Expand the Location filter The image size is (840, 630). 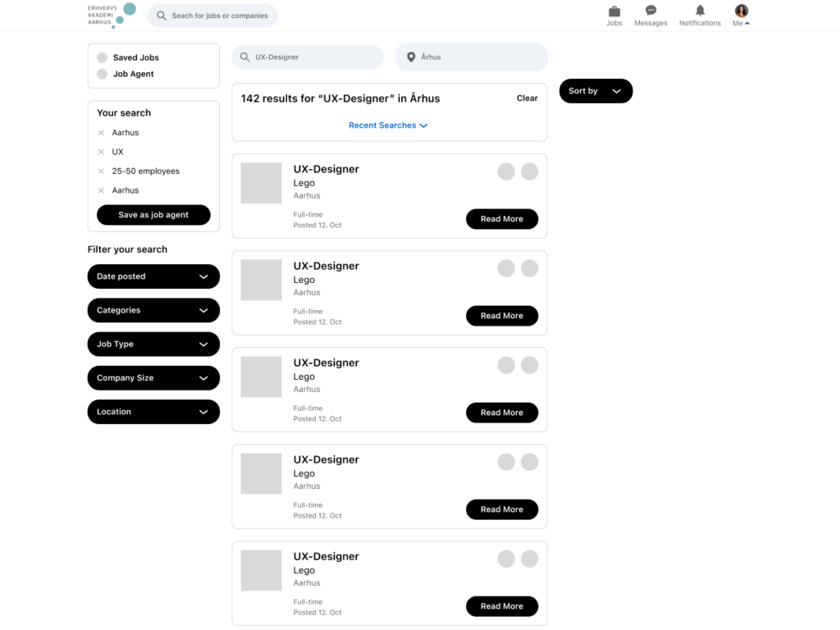coord(153,412)
